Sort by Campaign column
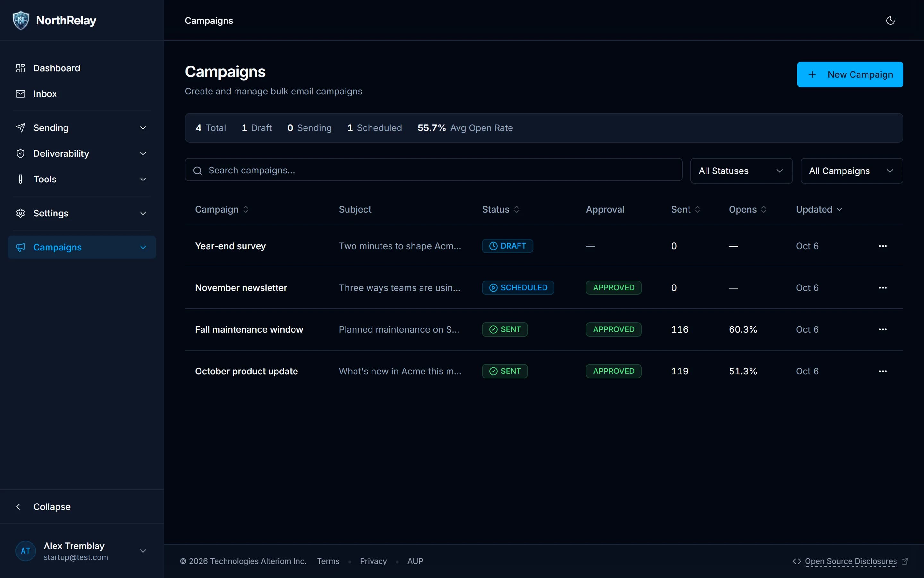The width and height of the screenshot is (924, 578). (222, 209)
